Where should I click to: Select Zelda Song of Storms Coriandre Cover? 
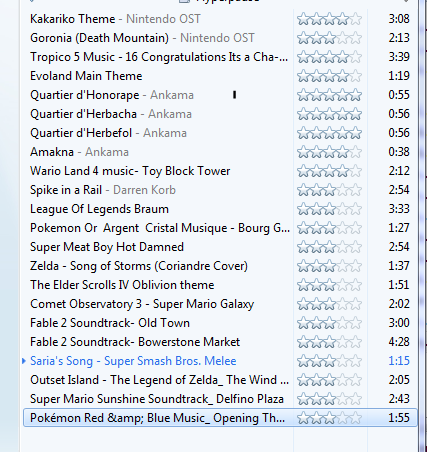(220, 266)
